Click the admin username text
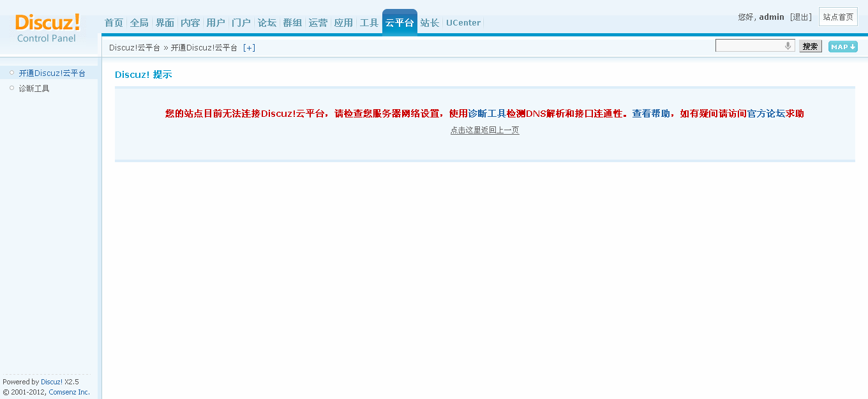868x399 pixels. [772, 17]
